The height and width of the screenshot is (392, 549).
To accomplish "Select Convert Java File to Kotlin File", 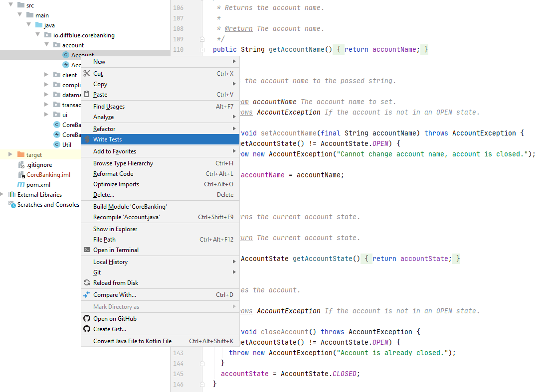I will click(161, 341).
